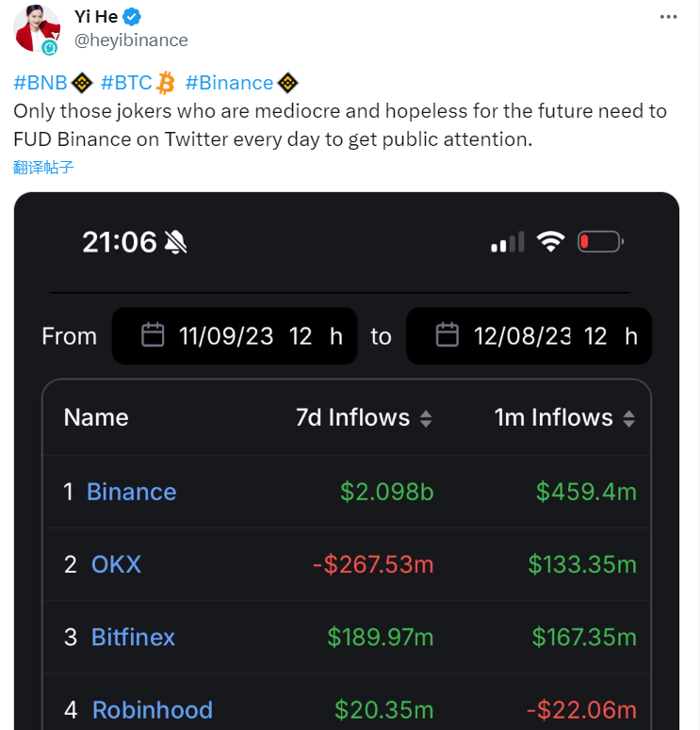
Task: Open the tweet's more options menu
Action: tap(668, 17)
